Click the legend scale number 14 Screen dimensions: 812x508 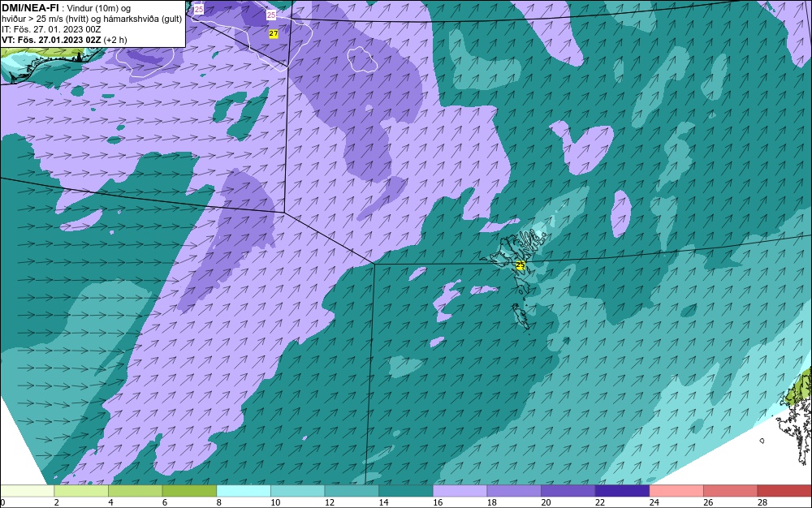click(x=383, y=502)
